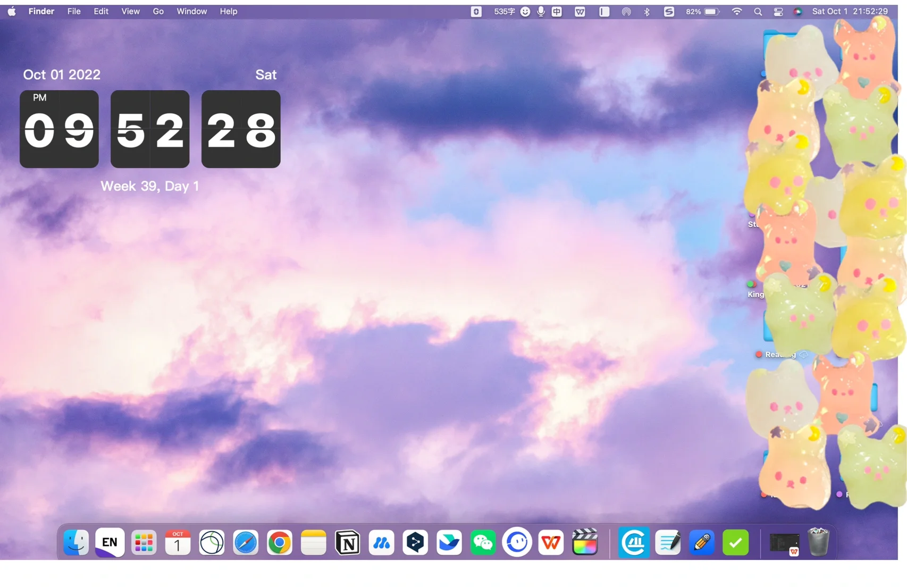Screen dimensions: 907x588
Task: Open Launchpad from the dock
Action: [144, 543]
